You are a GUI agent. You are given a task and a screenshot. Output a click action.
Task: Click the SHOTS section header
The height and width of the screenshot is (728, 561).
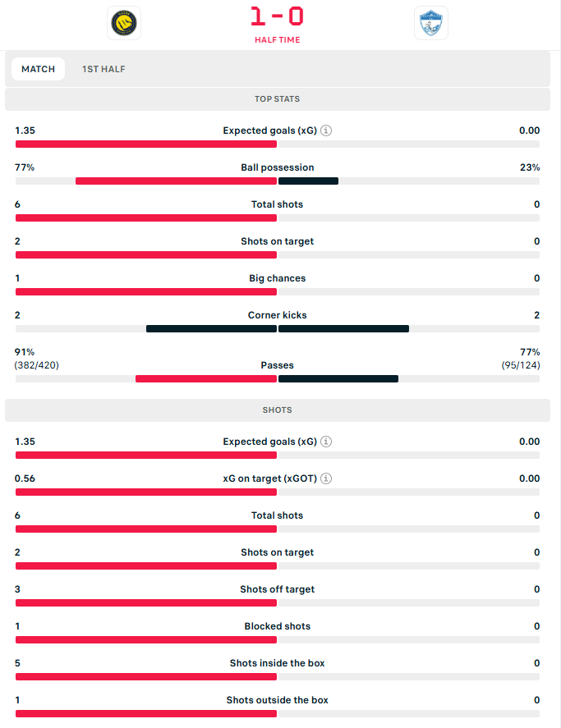click(x=278, y=410)
